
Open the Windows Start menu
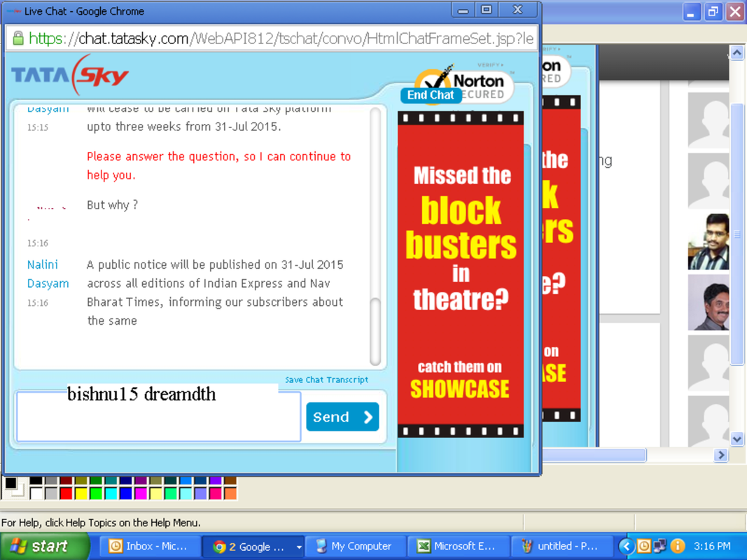pyautogui.click(x=44, y=546)
